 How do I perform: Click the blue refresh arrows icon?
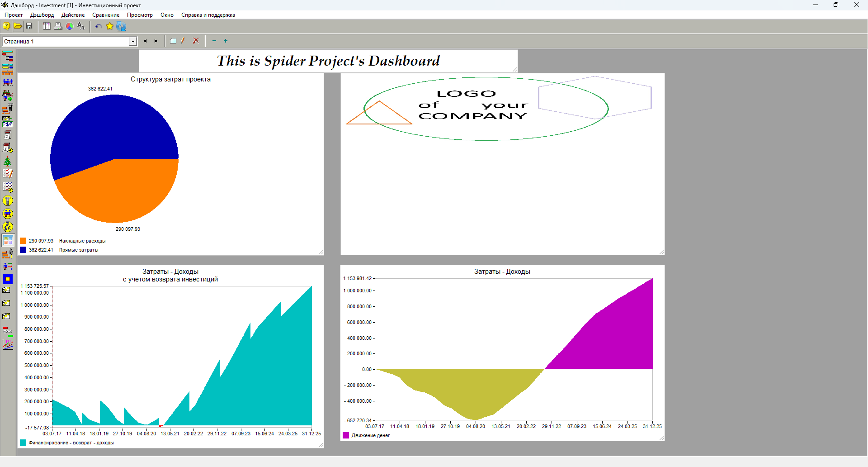coord(121,26)
